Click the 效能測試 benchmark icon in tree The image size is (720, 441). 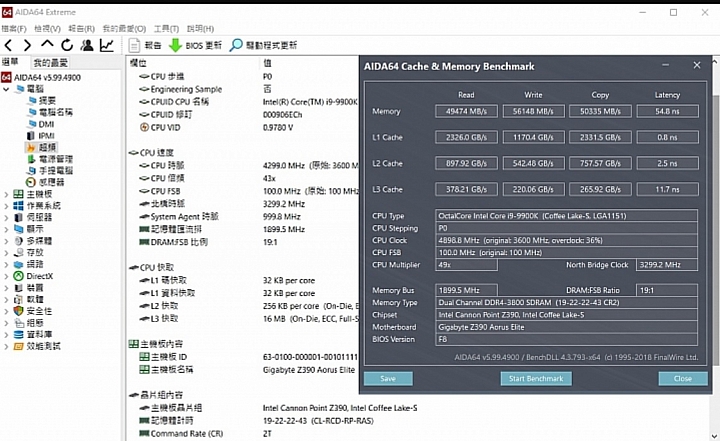[18, 346]
